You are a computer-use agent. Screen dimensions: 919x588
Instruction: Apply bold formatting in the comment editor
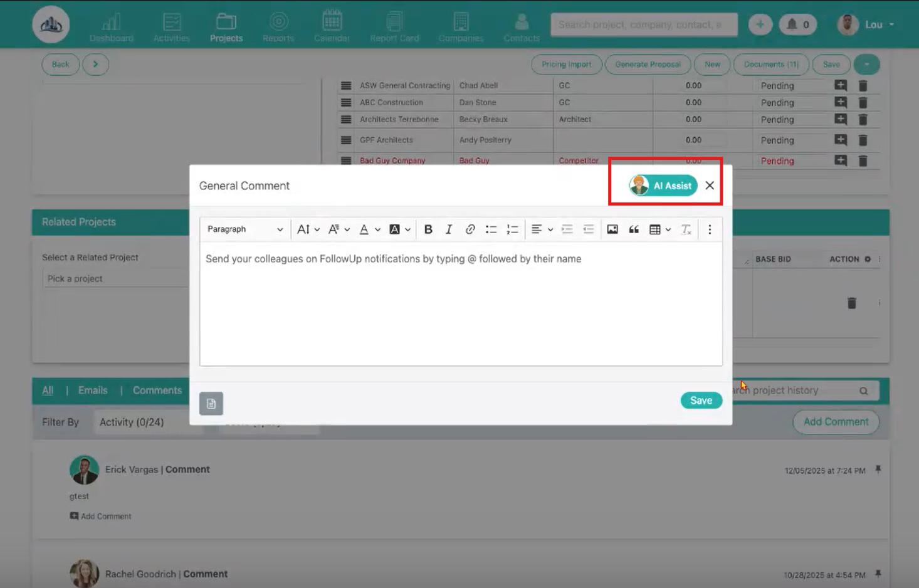(x=428, y=229)
